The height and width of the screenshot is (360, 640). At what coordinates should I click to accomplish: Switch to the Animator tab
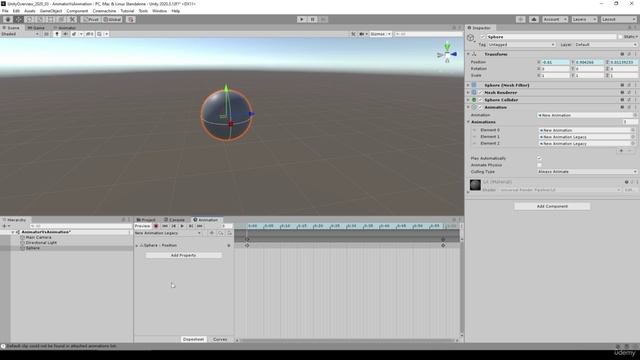[65, 28]
